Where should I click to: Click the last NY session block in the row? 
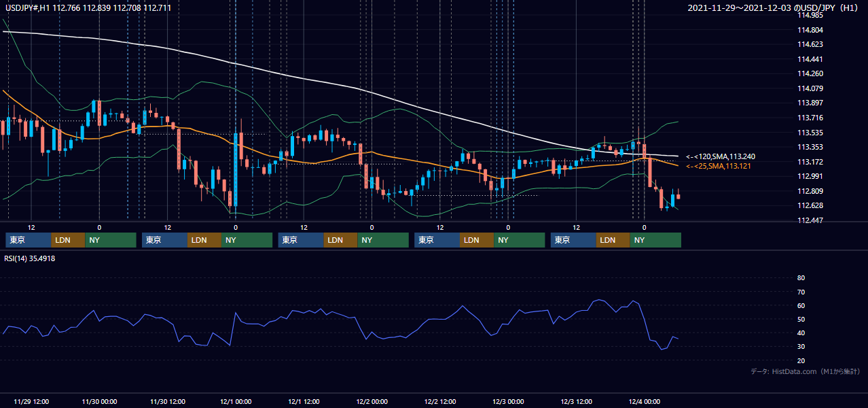click(656, 240)
